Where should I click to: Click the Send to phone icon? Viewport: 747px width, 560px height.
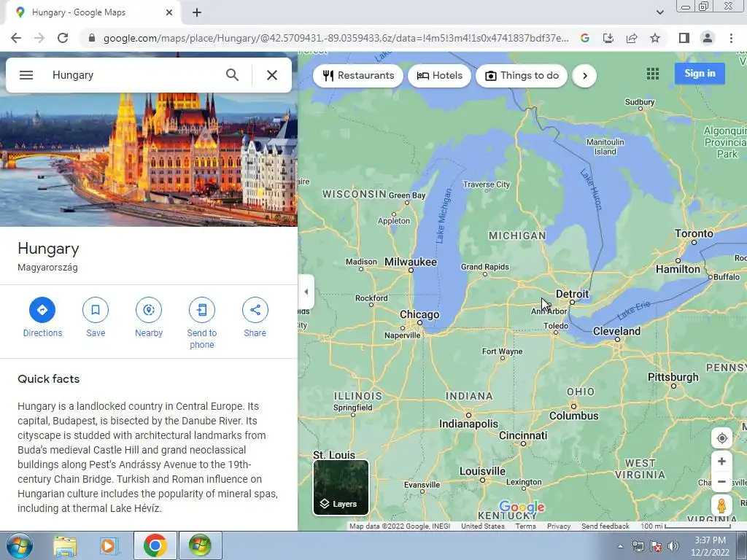202,310
